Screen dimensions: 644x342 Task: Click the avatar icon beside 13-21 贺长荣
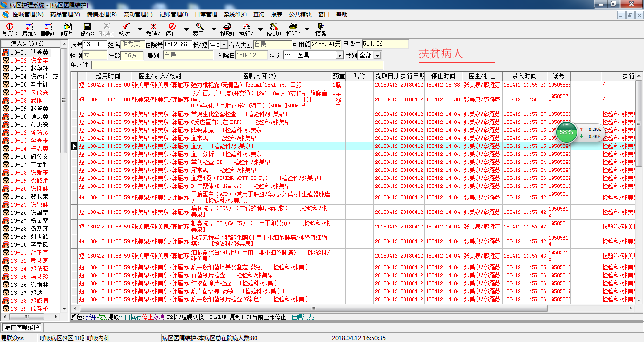(7, 197)
